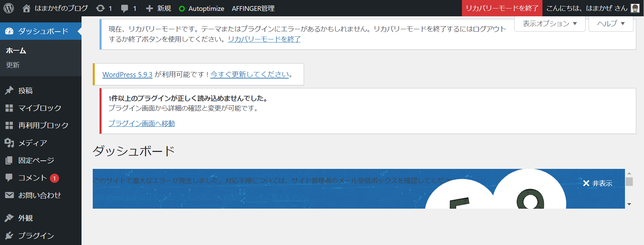Click こんにちは、はまかぜ さん greeting
Image resolution: width=644 pixels, height=245 pixels.
coord(587,8)
